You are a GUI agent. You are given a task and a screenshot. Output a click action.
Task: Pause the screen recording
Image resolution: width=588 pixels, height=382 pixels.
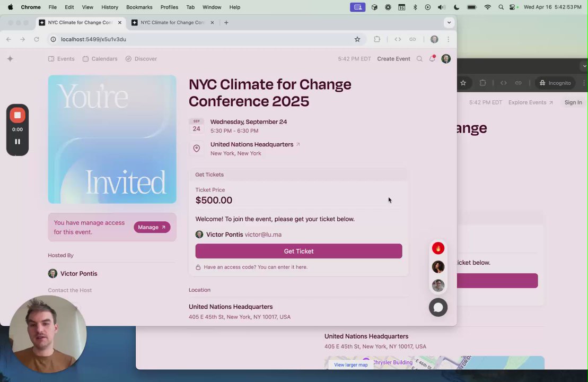[17, 142]
